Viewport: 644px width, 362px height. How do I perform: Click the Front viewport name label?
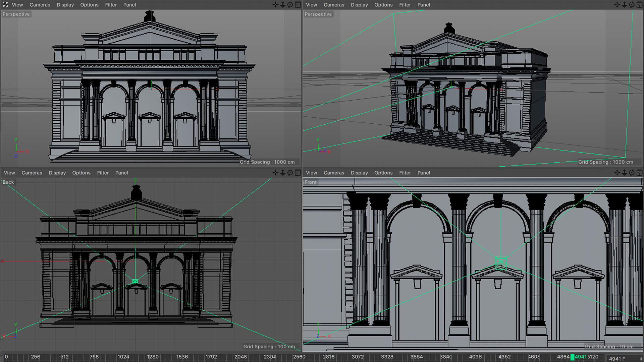pyautogui.click(x=311, y=182)
